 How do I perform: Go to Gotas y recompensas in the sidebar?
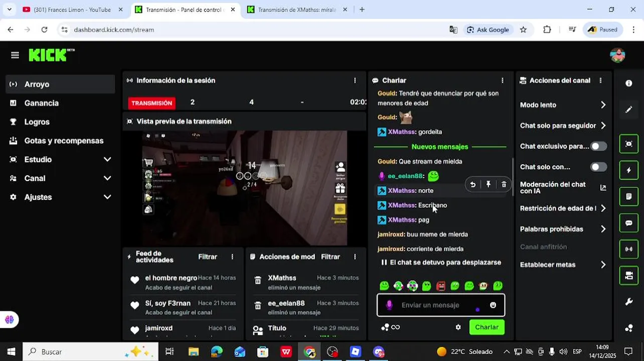point(60,140)
